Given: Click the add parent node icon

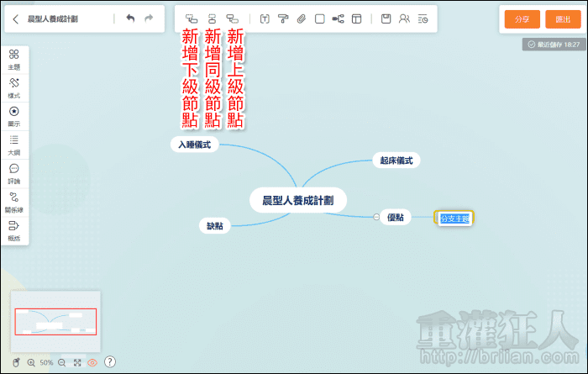Looking at the screenshot, I should pos(233,18).
